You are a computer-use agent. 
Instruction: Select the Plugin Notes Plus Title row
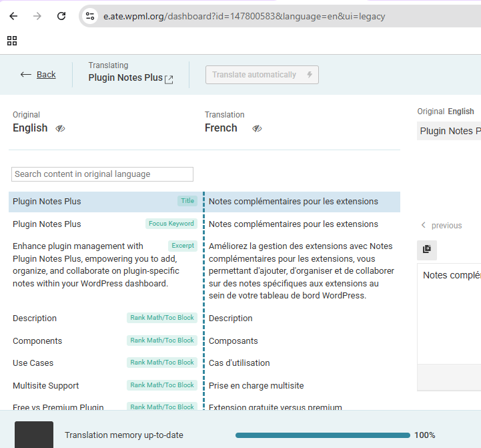93,202
